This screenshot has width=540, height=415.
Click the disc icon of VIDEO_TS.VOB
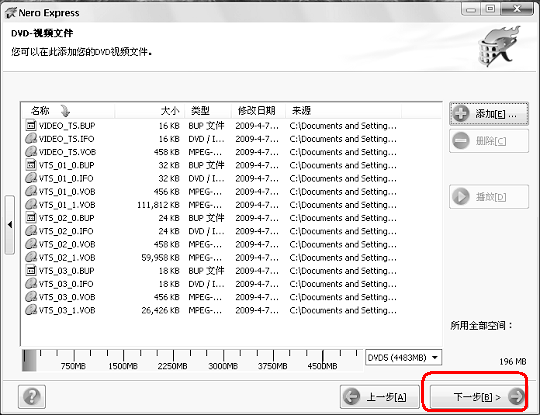31,152
